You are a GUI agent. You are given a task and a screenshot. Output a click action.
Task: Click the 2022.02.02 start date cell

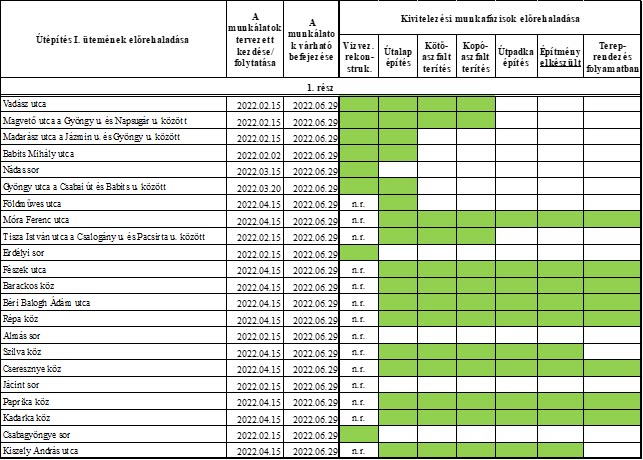coord(254,154)
